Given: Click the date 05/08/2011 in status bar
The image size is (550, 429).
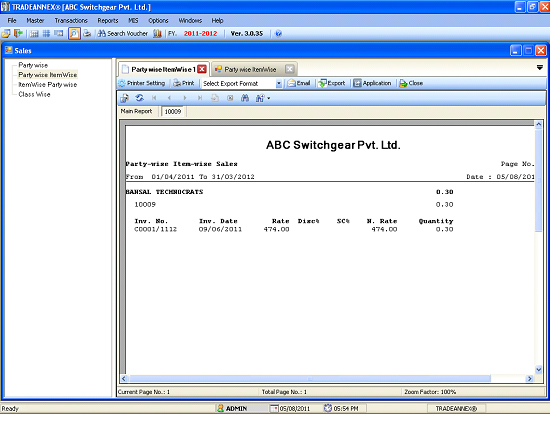Looking at the screenshot, I should coord(290,408).
